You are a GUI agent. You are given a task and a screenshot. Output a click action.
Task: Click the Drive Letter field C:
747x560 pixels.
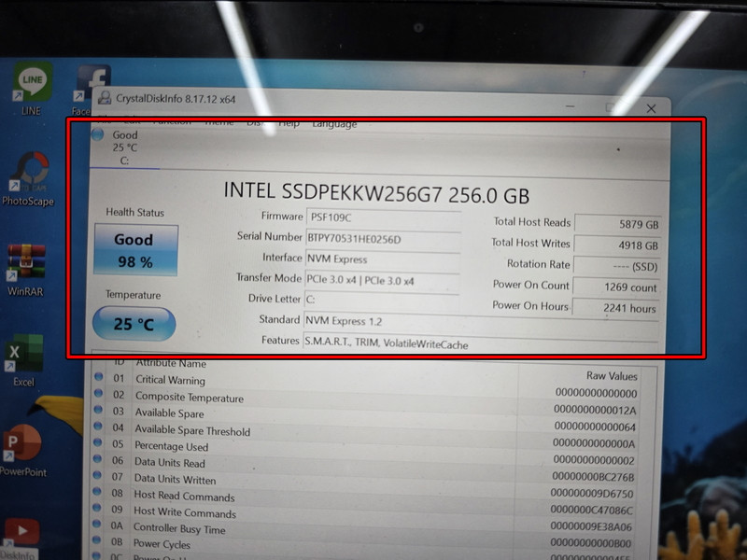[382, 301]
